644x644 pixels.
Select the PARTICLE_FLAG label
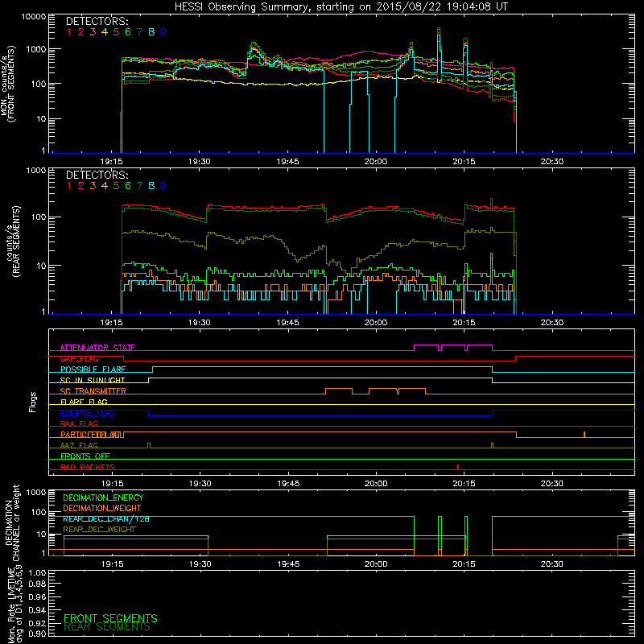[x=91, y=435]
